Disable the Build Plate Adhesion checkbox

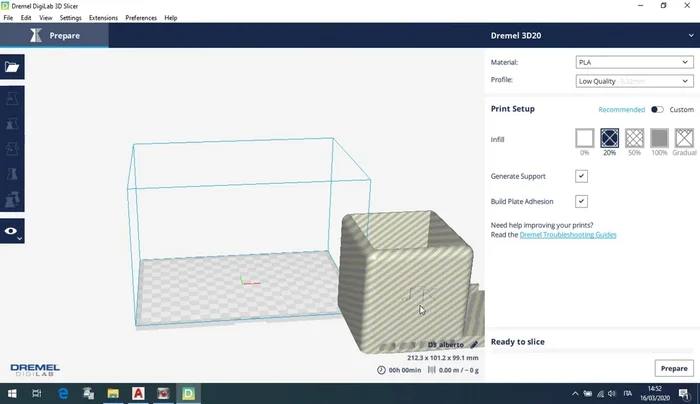coord(581,201)
